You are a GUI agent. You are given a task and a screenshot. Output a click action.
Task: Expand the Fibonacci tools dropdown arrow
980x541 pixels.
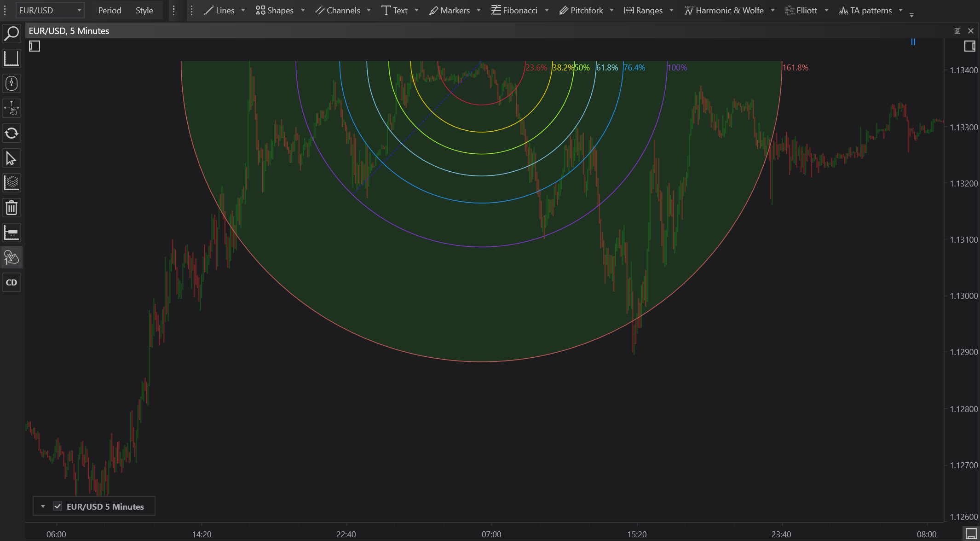(547, 10)
